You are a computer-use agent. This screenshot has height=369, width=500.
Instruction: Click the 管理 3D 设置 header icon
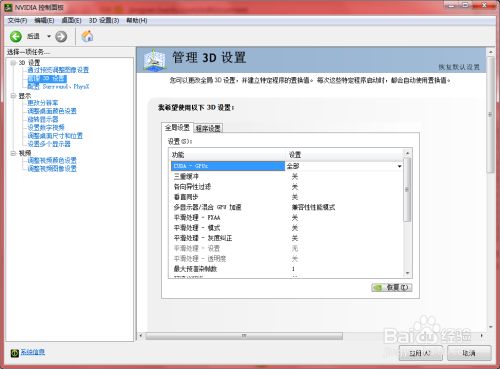click(155, 60)
